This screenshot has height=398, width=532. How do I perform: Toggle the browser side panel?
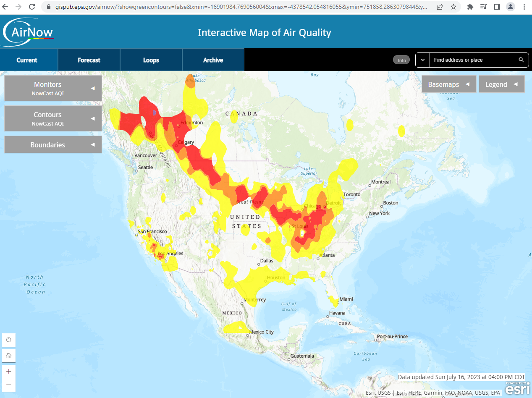tap(497, 7)
